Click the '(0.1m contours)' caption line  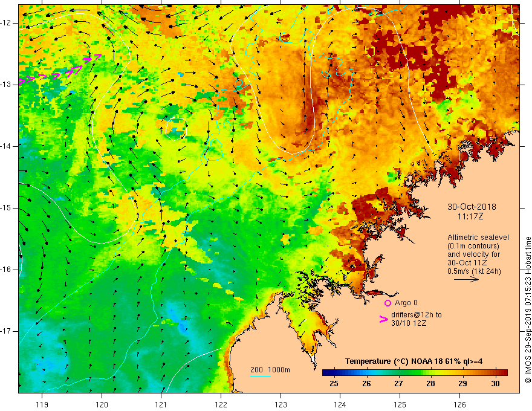tap(473, 246)
